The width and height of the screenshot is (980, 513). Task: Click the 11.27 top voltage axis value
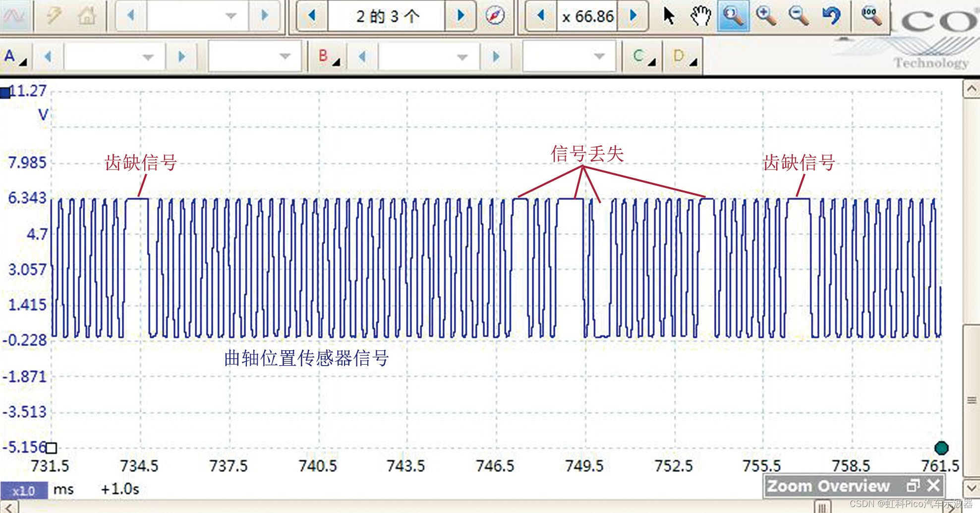29,91
